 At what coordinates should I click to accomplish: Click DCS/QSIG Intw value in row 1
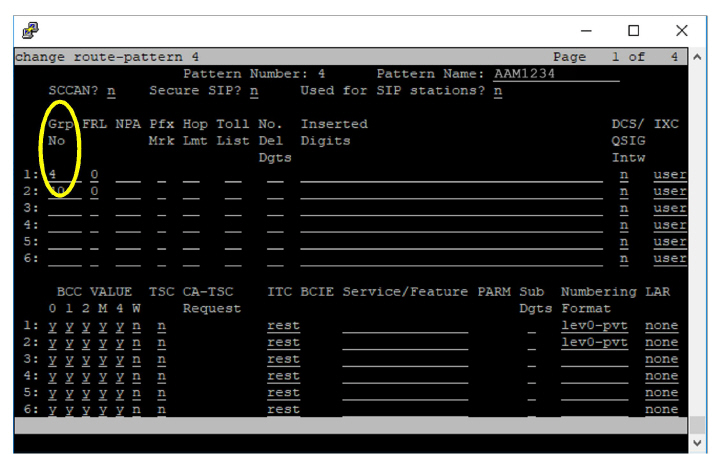(624, 175)
